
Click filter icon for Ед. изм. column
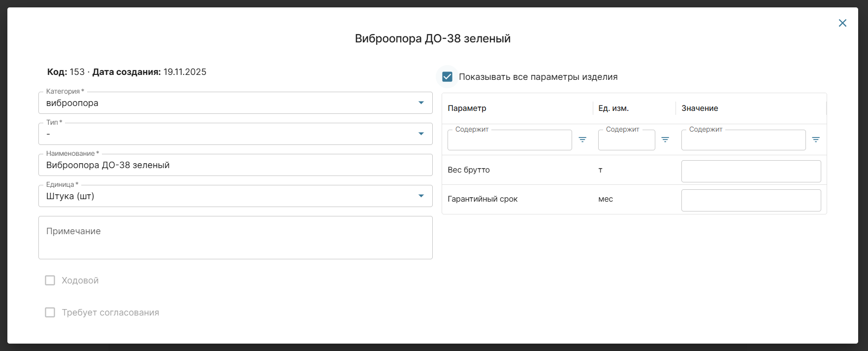[665, 140]
